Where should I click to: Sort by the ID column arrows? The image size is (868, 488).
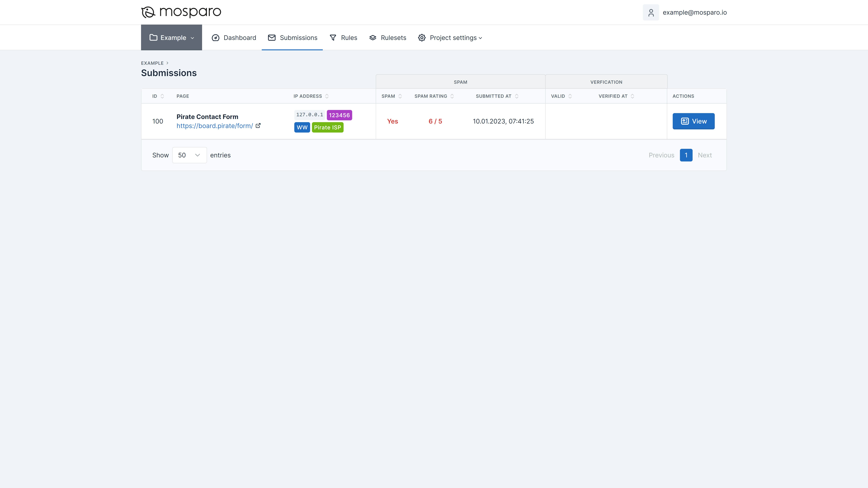pos(162,96)
